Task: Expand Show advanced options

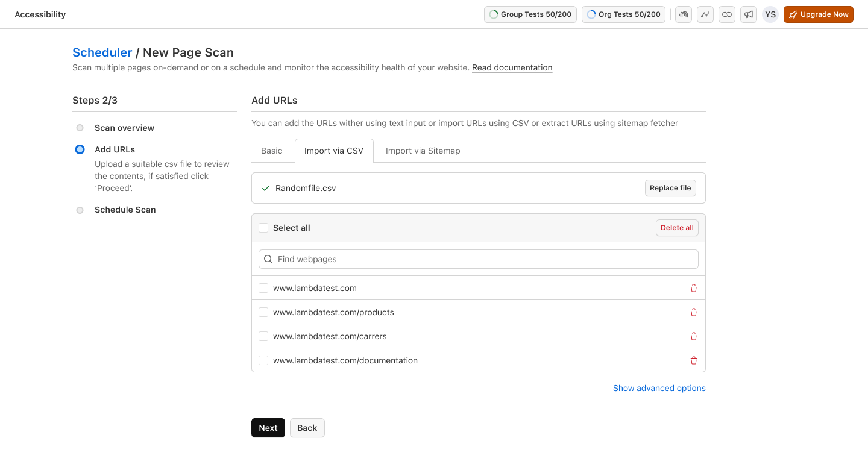Action: (x=659, y=388)
